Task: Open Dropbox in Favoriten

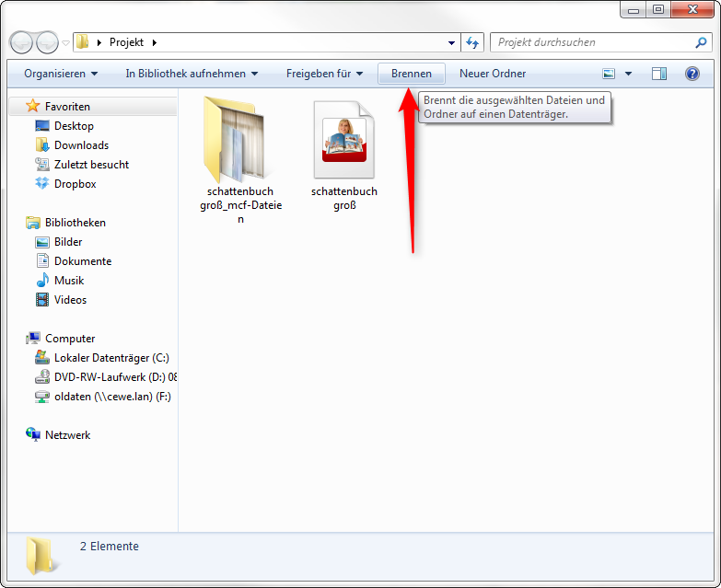Action: tap(75, 184)
